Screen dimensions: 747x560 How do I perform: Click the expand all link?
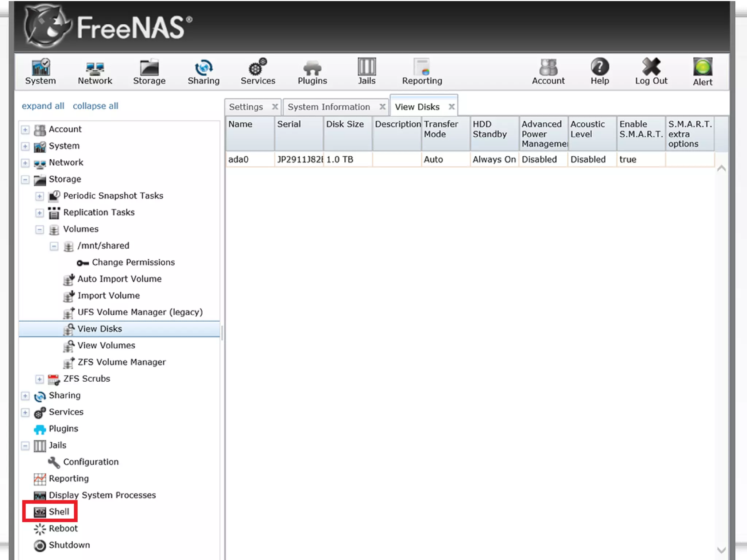click(43, 106)
